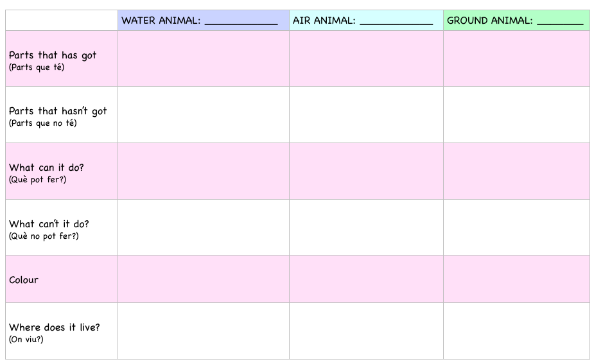This screenshot has width=594, height=364.
Task: Select the 'Parts that hasn't got' row label
Action: (58, 112)
